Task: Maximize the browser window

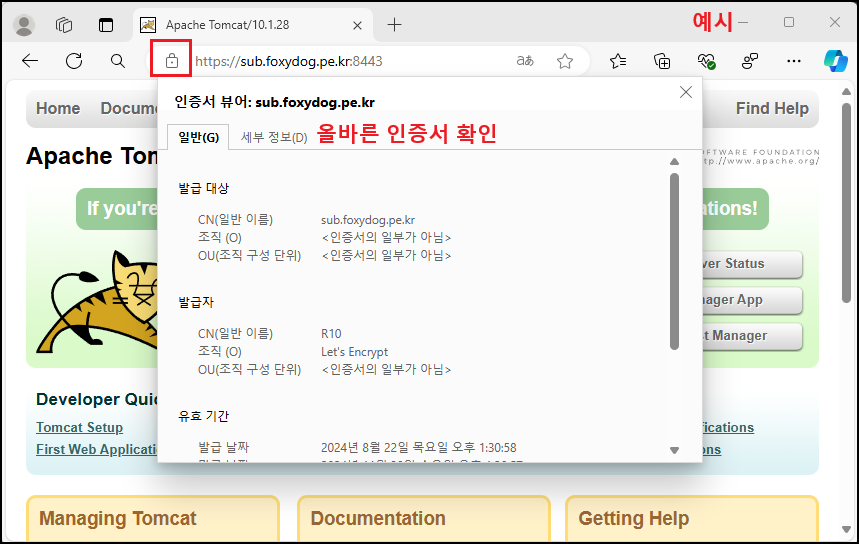Action: pos(789,22)
